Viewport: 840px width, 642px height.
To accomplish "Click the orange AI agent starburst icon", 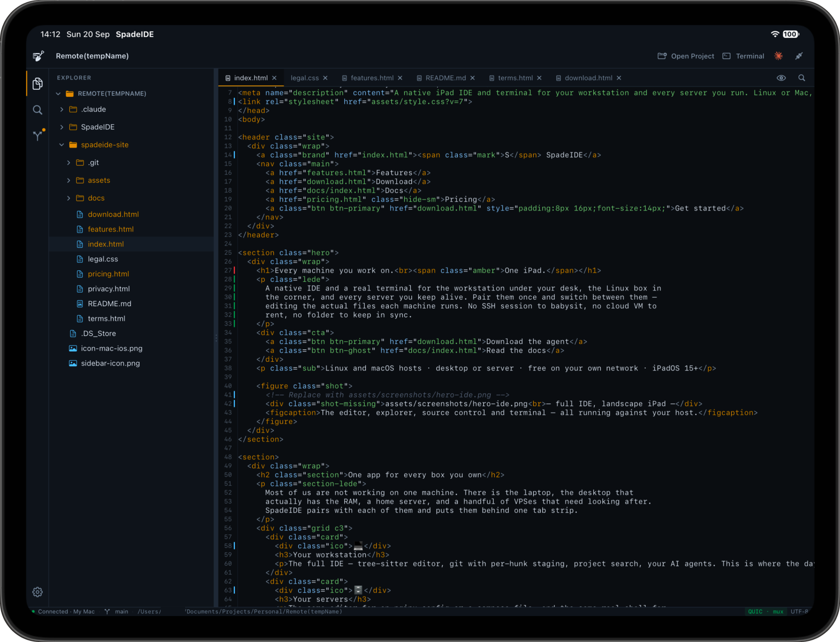I will pos(779,56).
